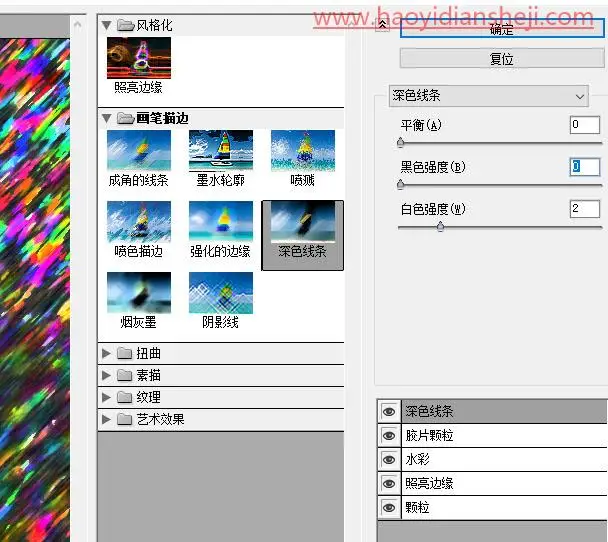
Task: Click the 画笔描边 folder icon
Action: point(126,118)
